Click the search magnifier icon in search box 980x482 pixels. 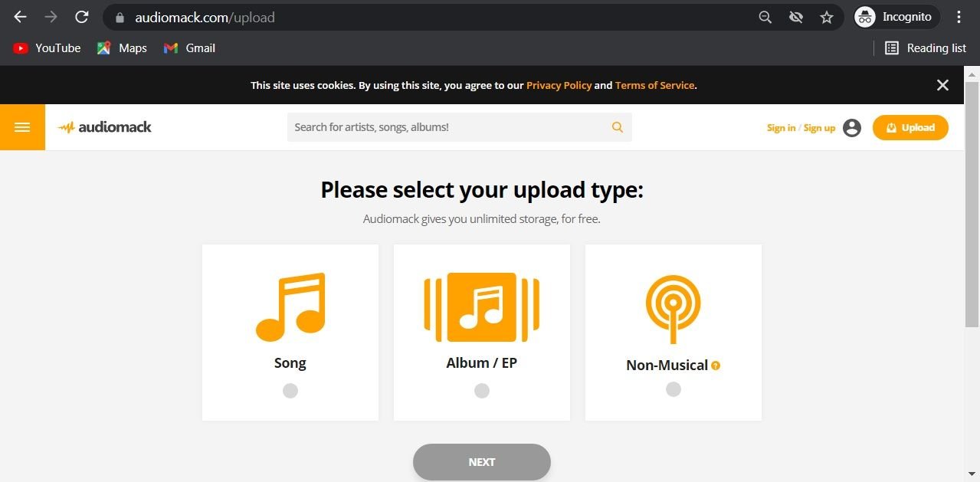pos(618,127)
